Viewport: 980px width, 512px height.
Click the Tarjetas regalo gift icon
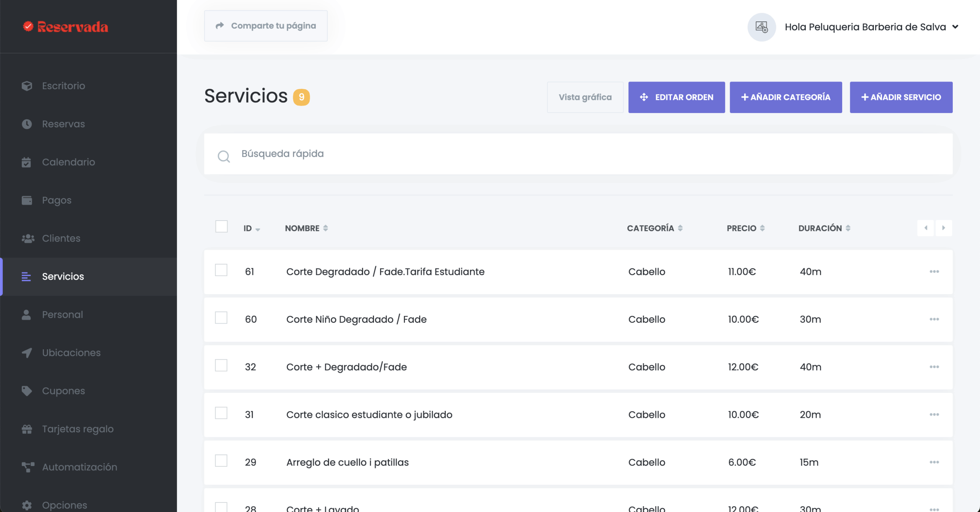27,429
